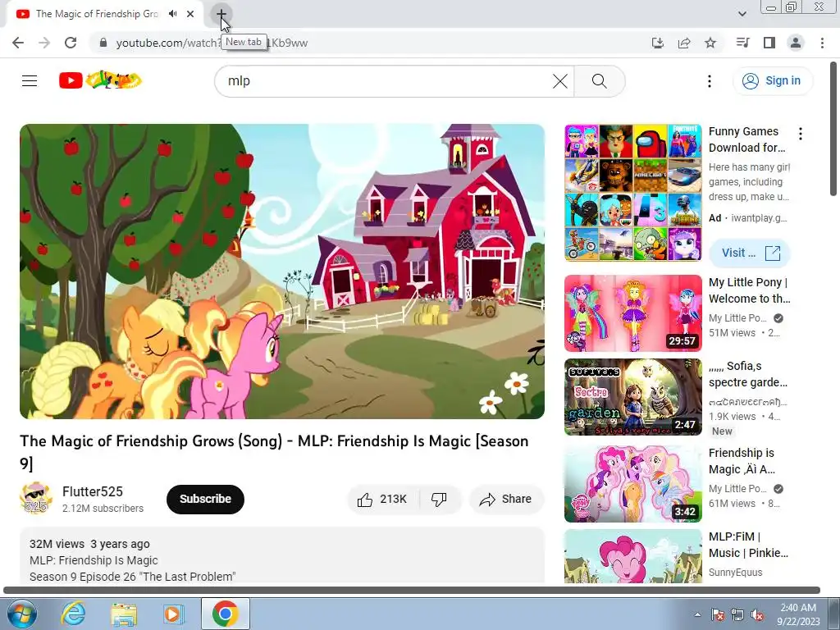
Task: Bookmark this page with star icon
Action: click(710, 43)
